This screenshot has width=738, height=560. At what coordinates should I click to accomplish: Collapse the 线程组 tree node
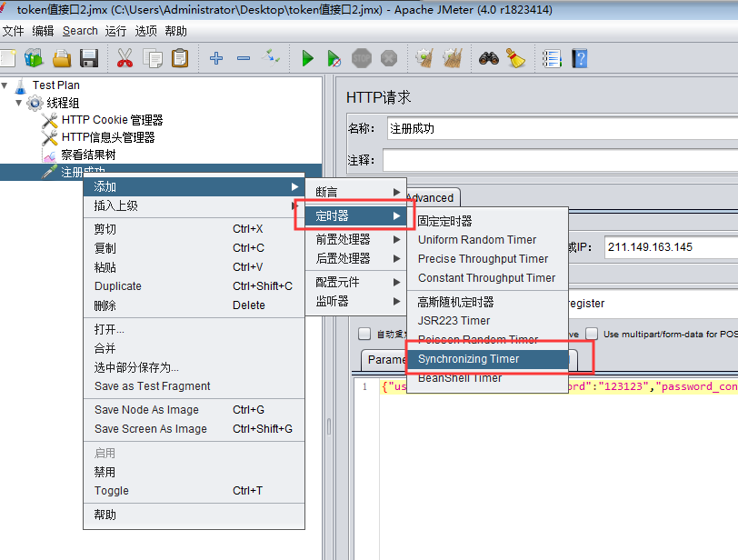(x=19, y=103)
